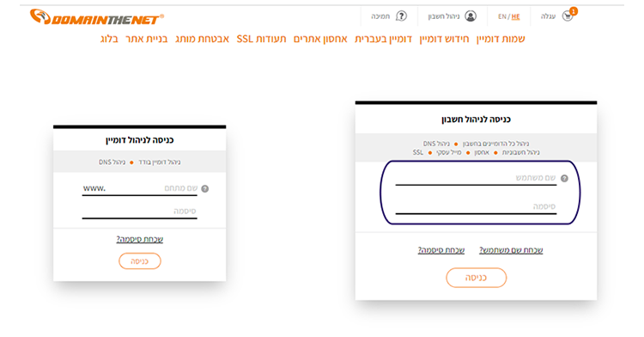
Task: Click the support question mark icon
Action: click(x=401, y=16)
